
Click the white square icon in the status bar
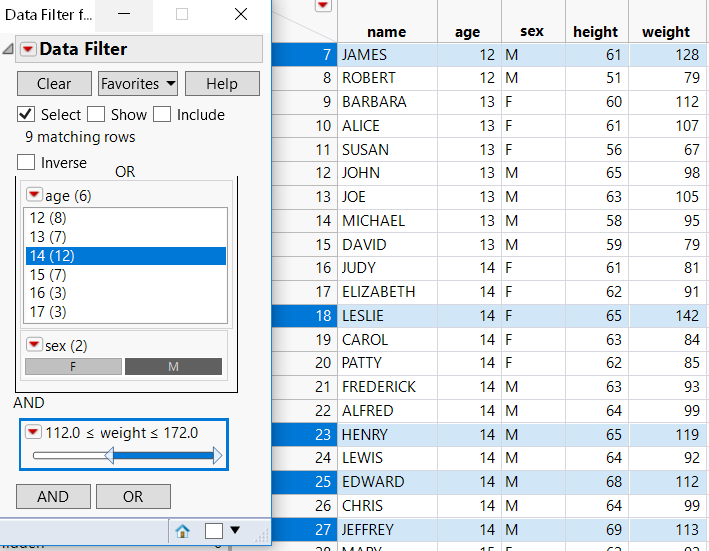pos(213,531)
